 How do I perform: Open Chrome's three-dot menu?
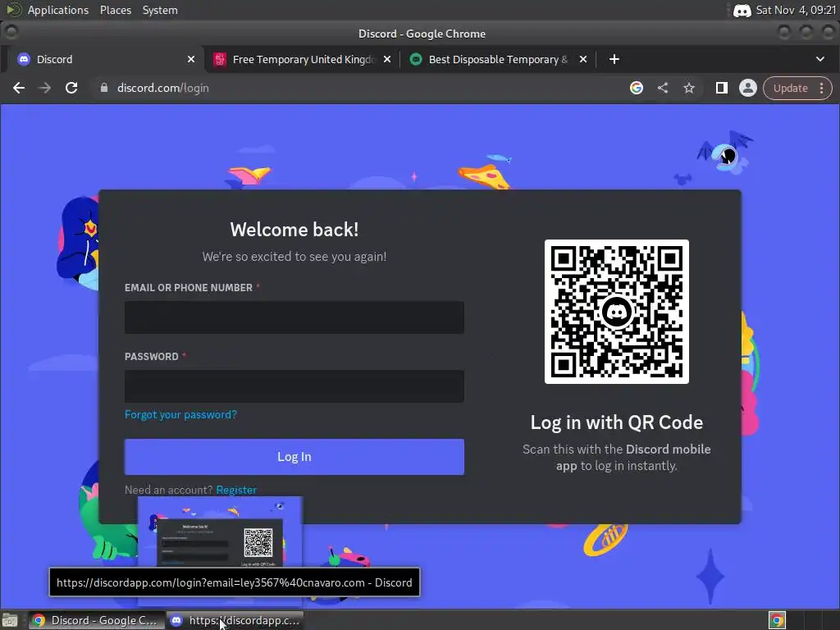coord(821,88)
